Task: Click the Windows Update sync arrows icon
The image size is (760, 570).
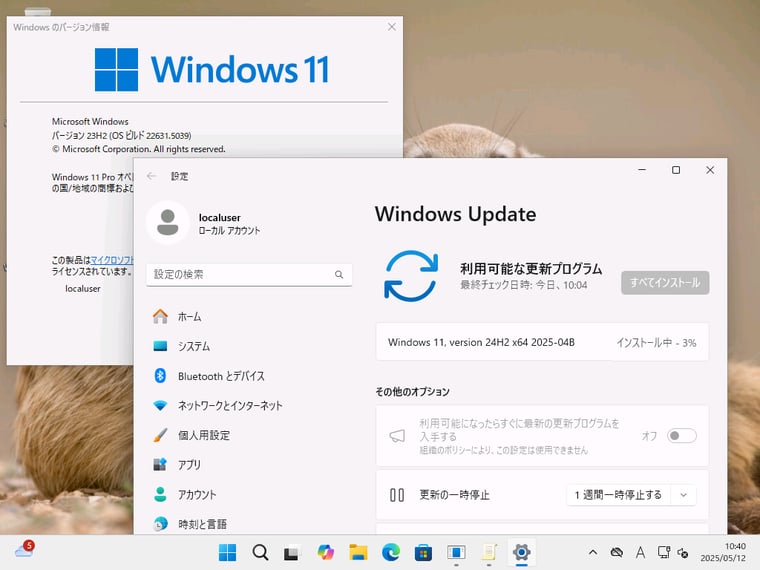Action: [x=411, y=276]
